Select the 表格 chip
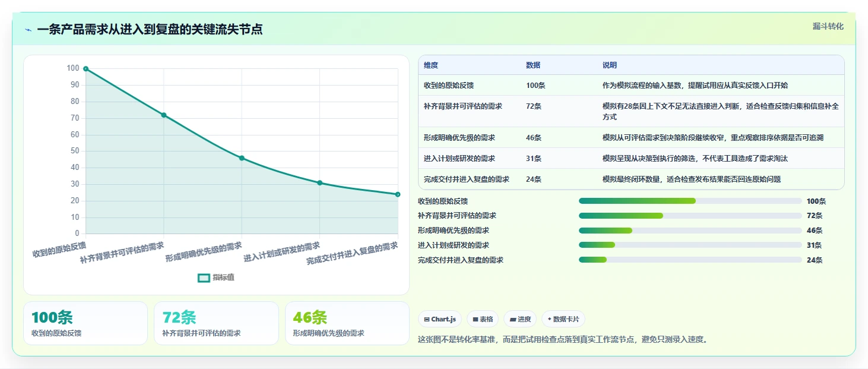The image size is (868, 369). pos(483,319)
